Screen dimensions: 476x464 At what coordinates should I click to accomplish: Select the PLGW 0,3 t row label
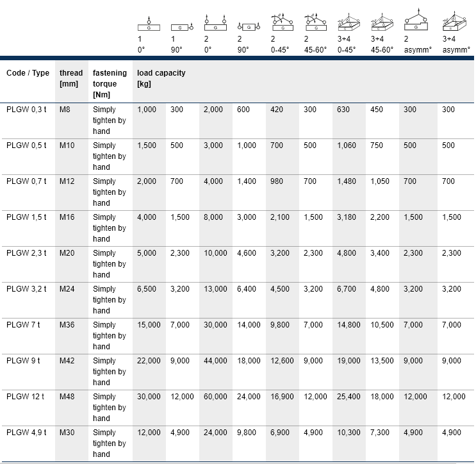pyautogui.click(x=26, y=110)
